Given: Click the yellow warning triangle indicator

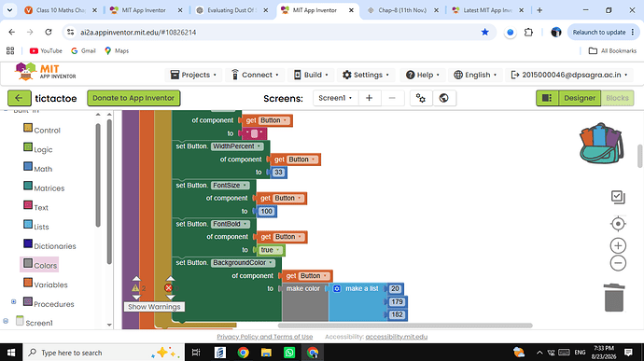Looking at the screenshot, I should pos(135,288).
